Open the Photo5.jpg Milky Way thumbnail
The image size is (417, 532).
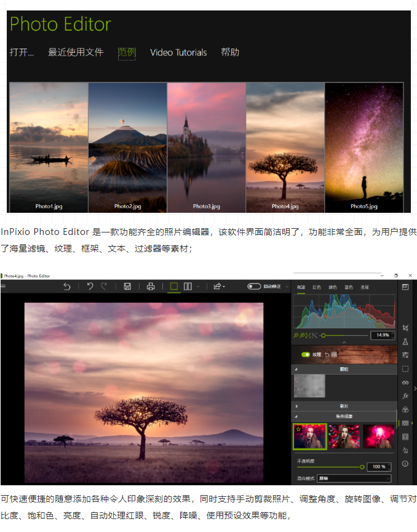point(364,148)
